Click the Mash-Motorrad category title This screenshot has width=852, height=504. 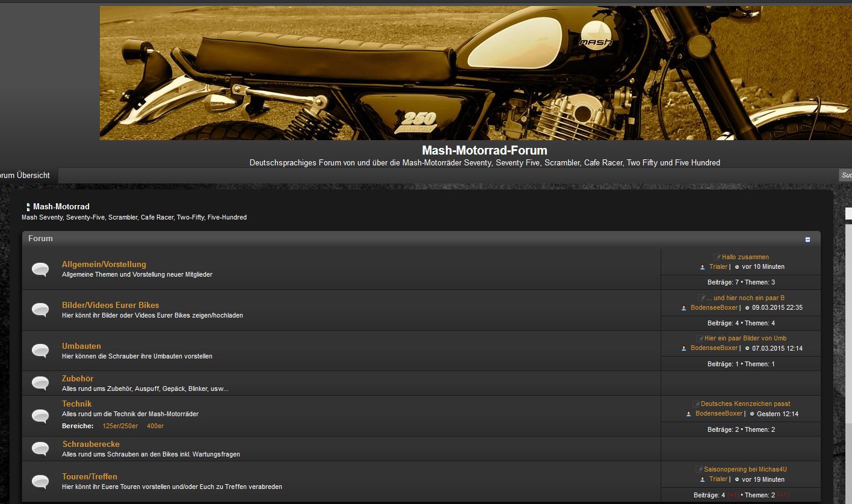tap(61, 206)
